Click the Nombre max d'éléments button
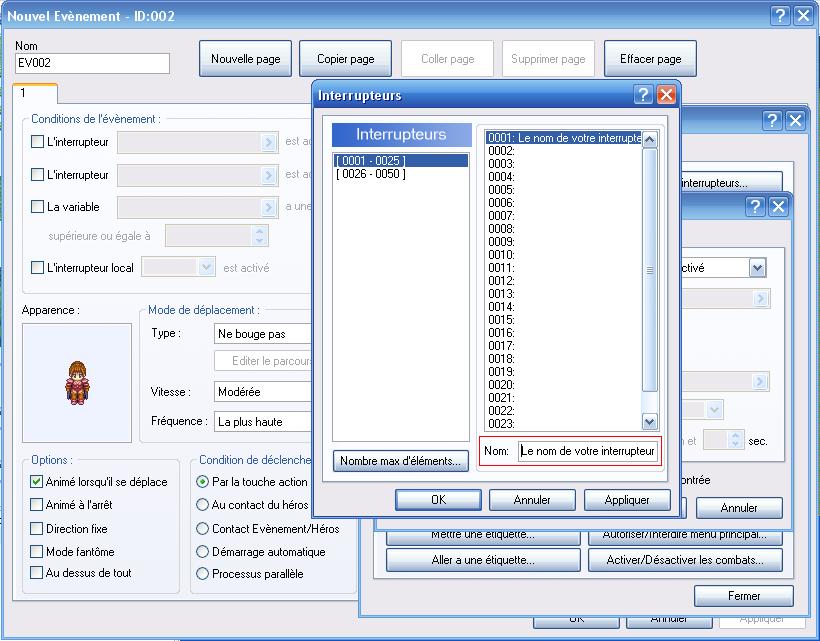 pyautogui.click(x=400, y=461)
